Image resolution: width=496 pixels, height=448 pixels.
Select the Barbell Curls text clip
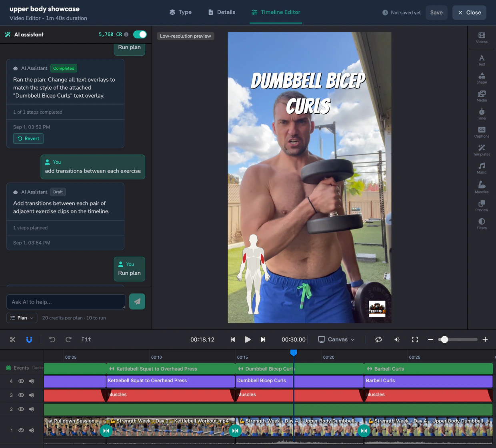pyautogui.click(x=428, y=381)
